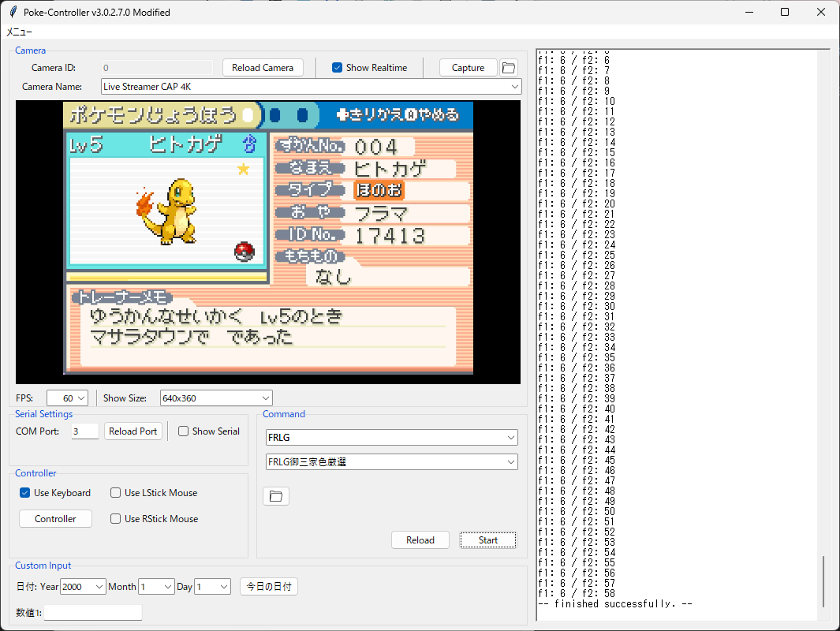This screenshot has height=631, width=840.
Task: Click the Capture button
Action: coord(468,68)
